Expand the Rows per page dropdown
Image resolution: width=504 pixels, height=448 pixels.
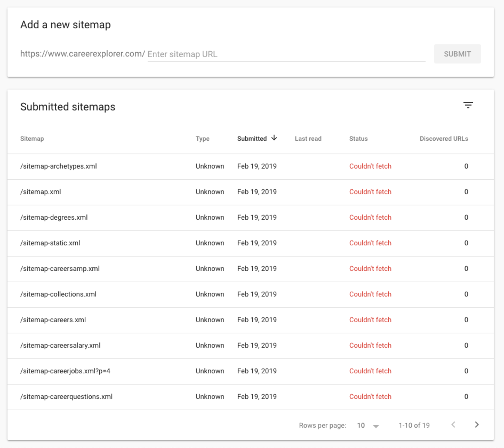(368, 426)
